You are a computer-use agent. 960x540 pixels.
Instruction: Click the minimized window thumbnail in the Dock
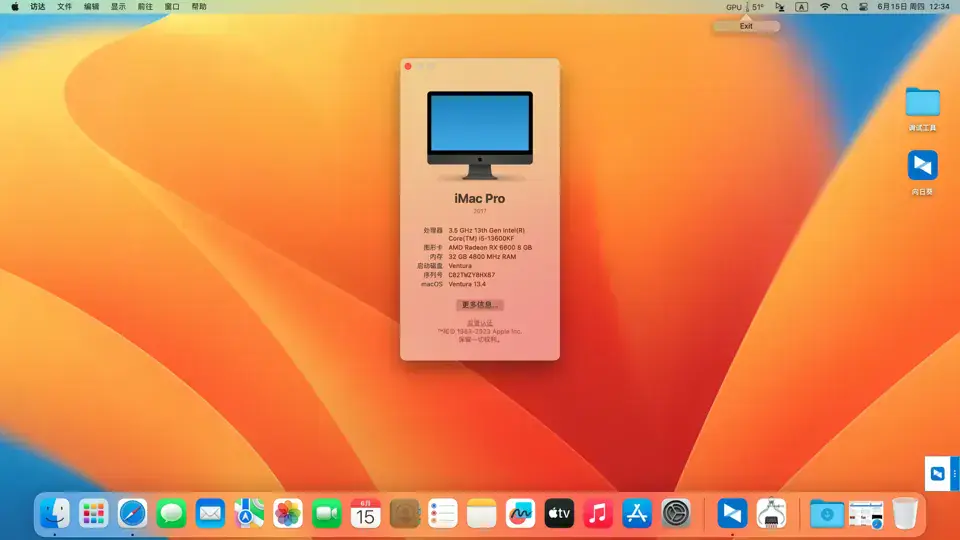coord(866,513)
